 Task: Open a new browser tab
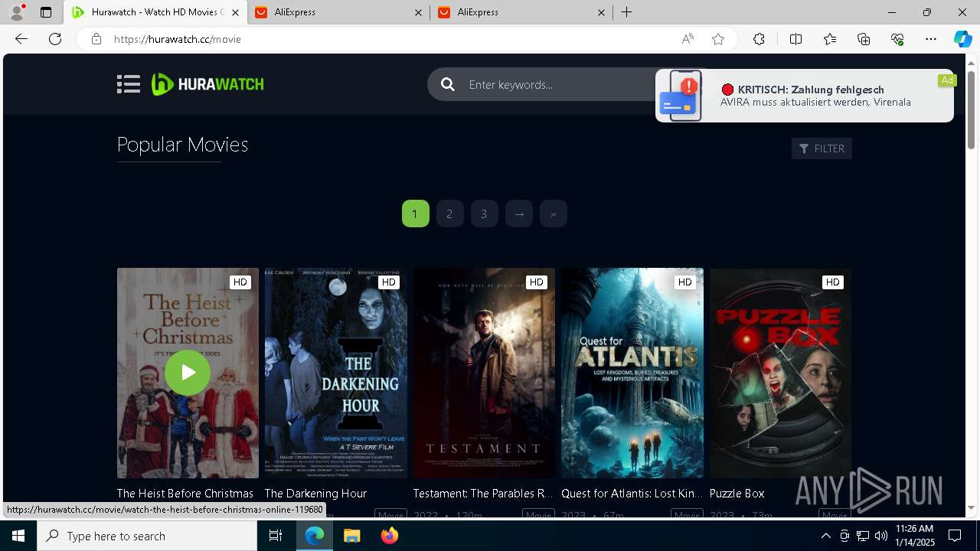627,12
